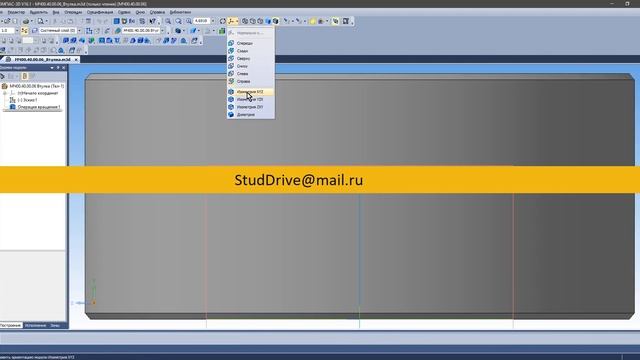Select Эскиз:1 in the model tree

pyautogui.click(x=27, y=100)
